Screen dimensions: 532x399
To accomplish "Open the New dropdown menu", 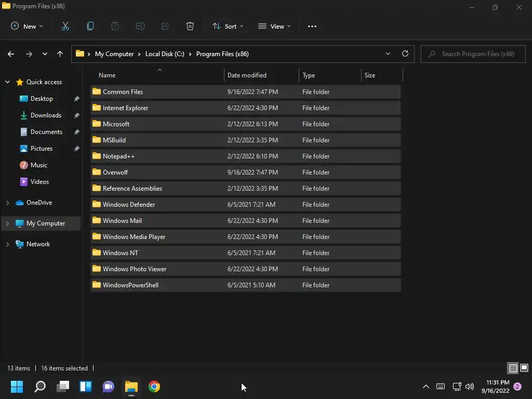I will 27,26.
